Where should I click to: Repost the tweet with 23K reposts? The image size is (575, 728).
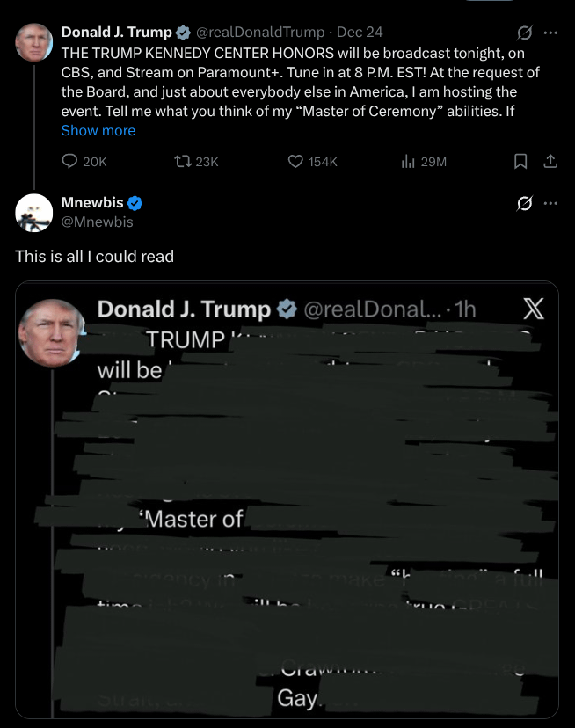point(184,161)
